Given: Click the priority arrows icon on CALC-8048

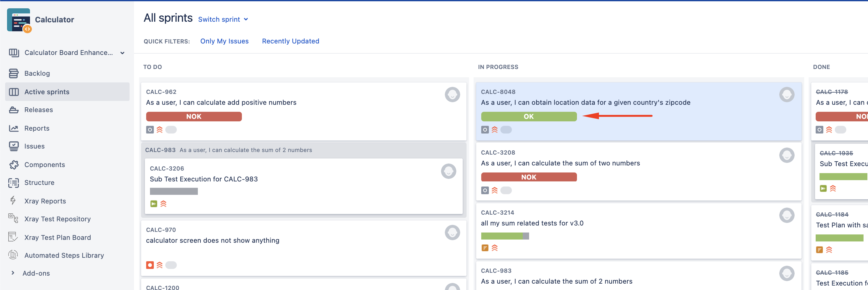Looking at the screenshot, I should pos(495,129).
